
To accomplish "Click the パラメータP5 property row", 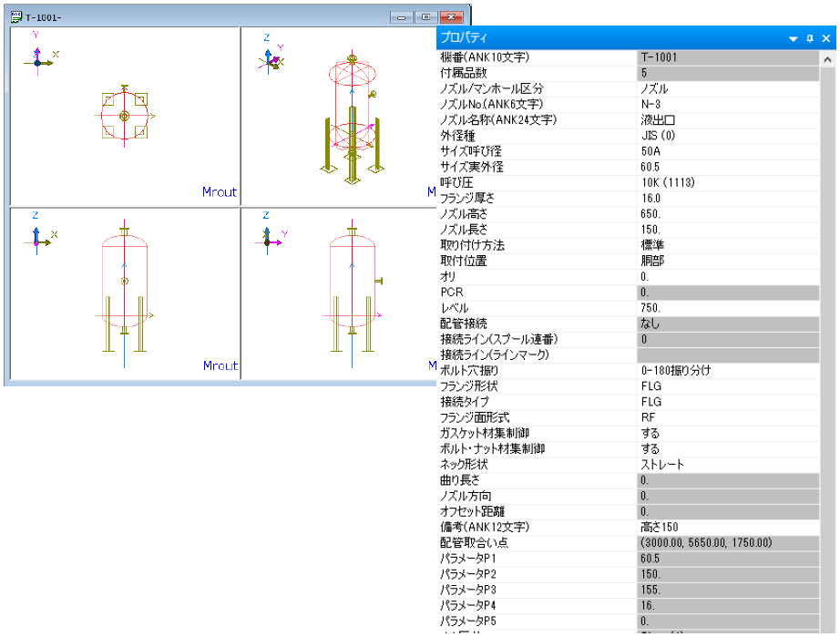I will [628, 622].
